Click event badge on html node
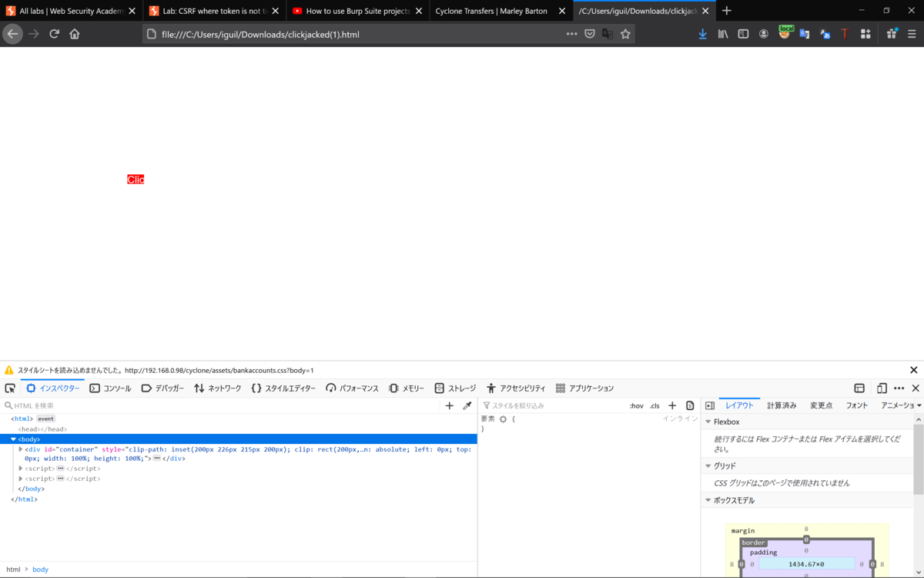This screenshot has width=924, height=578. (x=46, y=418)
